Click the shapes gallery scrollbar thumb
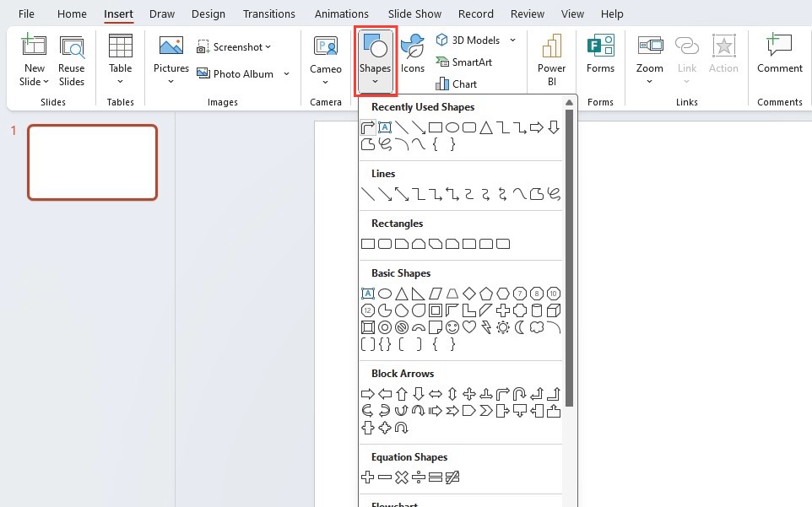 (x=569, y=257)
